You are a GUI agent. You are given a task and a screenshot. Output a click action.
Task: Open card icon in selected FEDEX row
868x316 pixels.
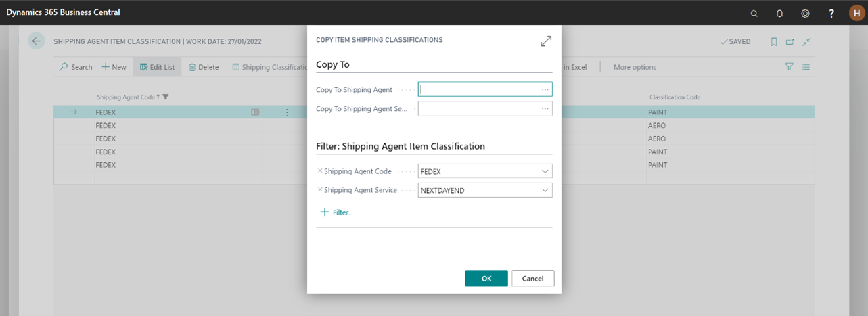[x=255, y=112]
